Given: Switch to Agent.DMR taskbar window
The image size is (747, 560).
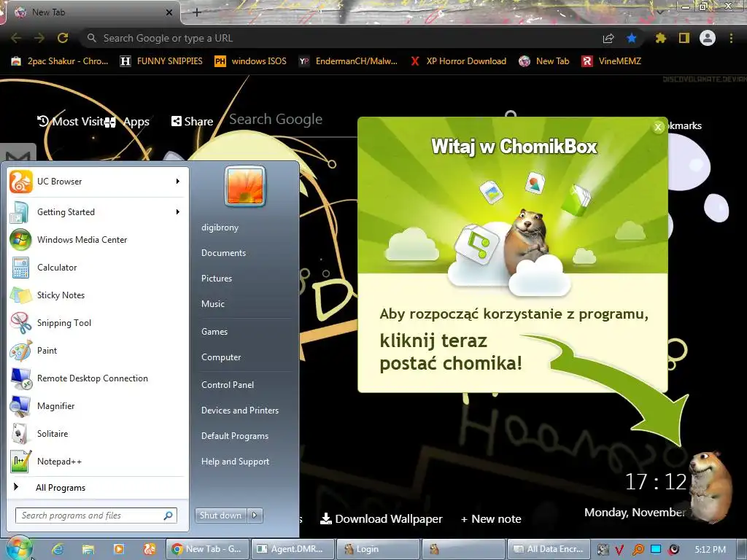Looking at the screenshot, I should [x=292, y=549].
